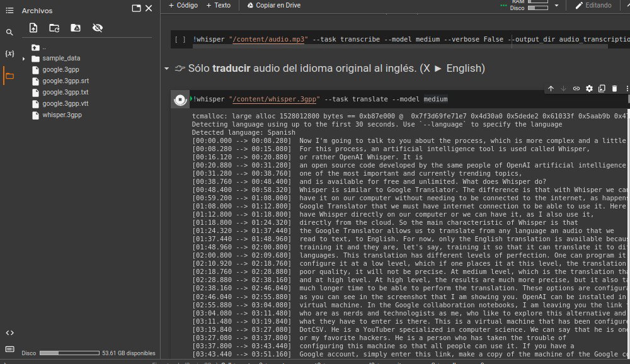Move the cell down with arrow icon

point(563,88)
